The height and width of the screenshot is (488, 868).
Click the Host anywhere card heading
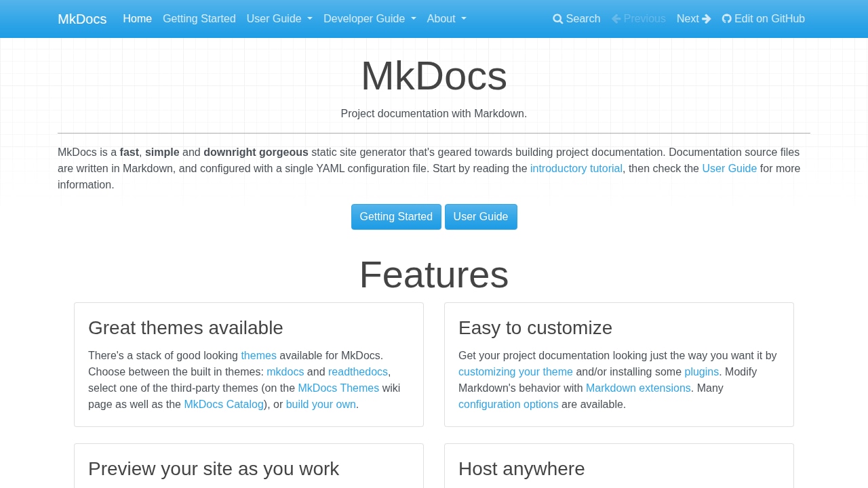521,469
